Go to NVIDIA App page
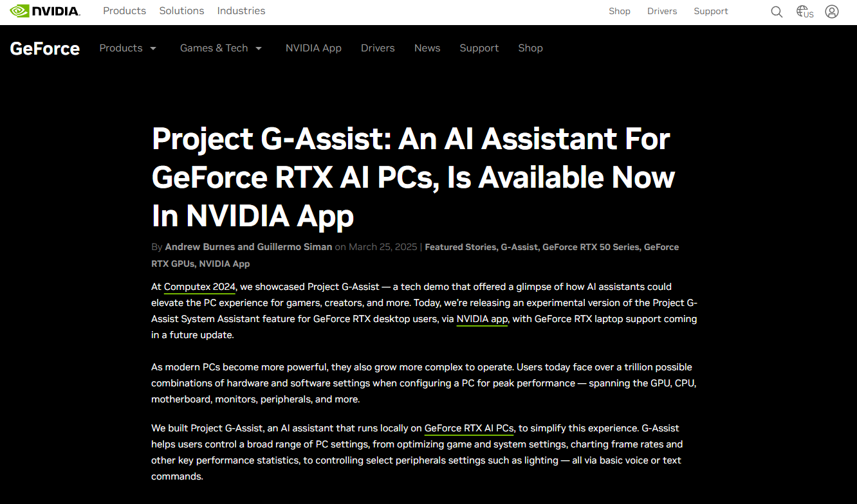 pyautogui.click(x=313, y=48)
